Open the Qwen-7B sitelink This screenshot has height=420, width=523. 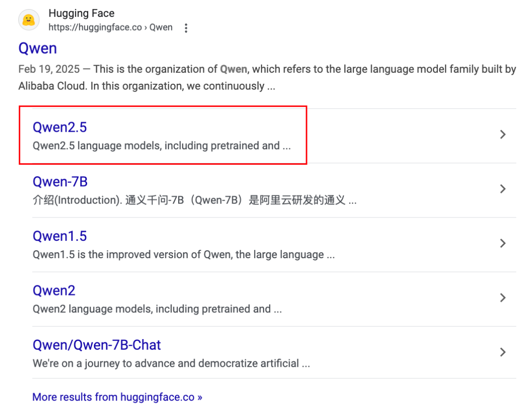tap(60, 182)
